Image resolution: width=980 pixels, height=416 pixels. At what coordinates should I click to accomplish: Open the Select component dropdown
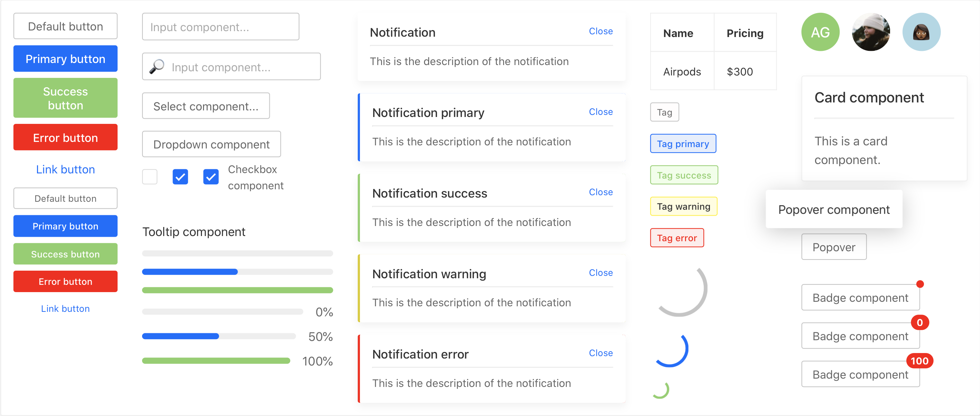pyautogui.click(x=206, y=106)
